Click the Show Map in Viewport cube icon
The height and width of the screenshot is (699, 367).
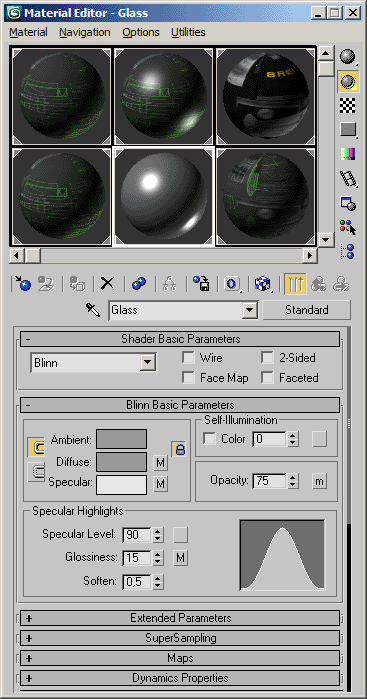(263, 284)
